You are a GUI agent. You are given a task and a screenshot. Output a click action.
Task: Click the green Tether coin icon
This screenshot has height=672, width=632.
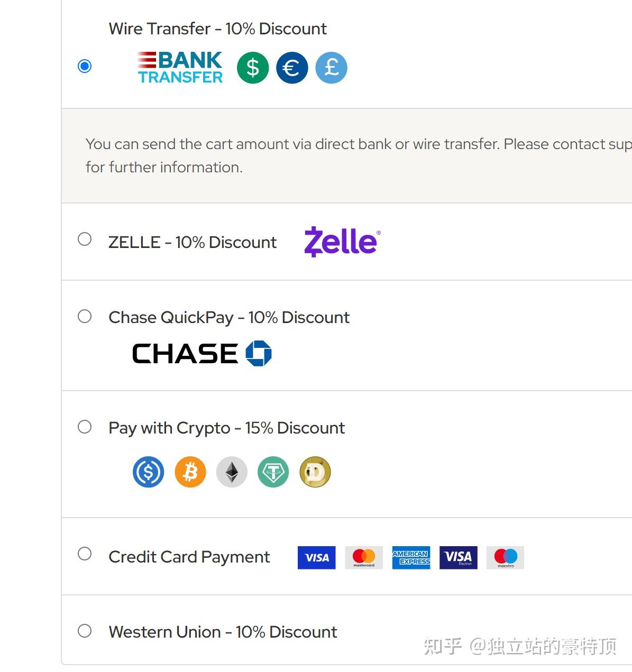pyautogui.click(x=273, y=472)
